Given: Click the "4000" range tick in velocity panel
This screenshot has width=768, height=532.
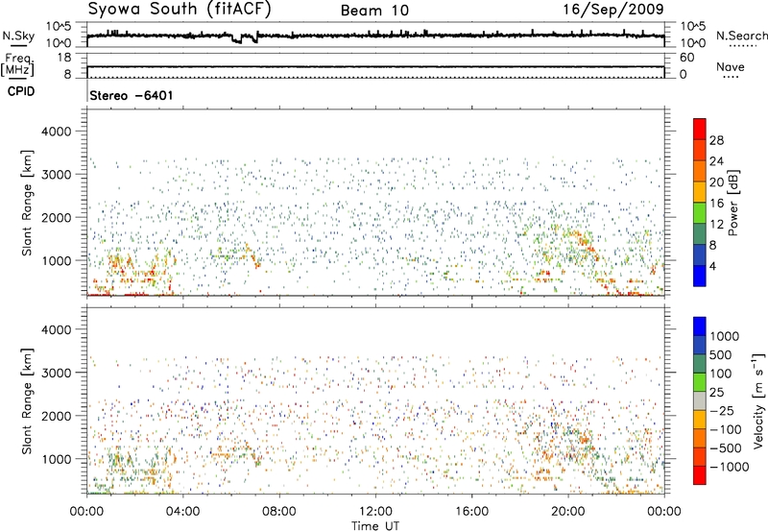Looking at the screenshot, I should click(x=56, y=329).
